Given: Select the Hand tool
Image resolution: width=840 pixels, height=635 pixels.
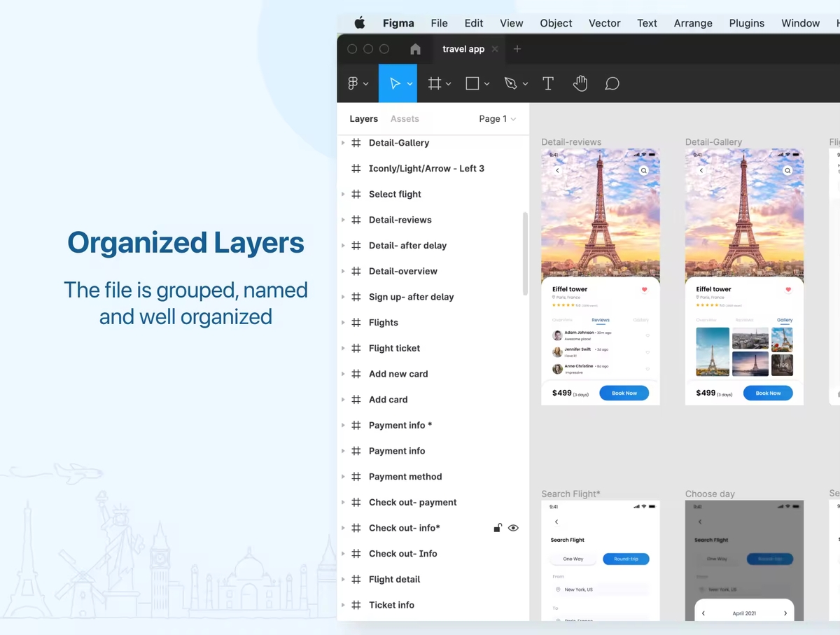Looking at the screenshot, I should click(580, 84).
